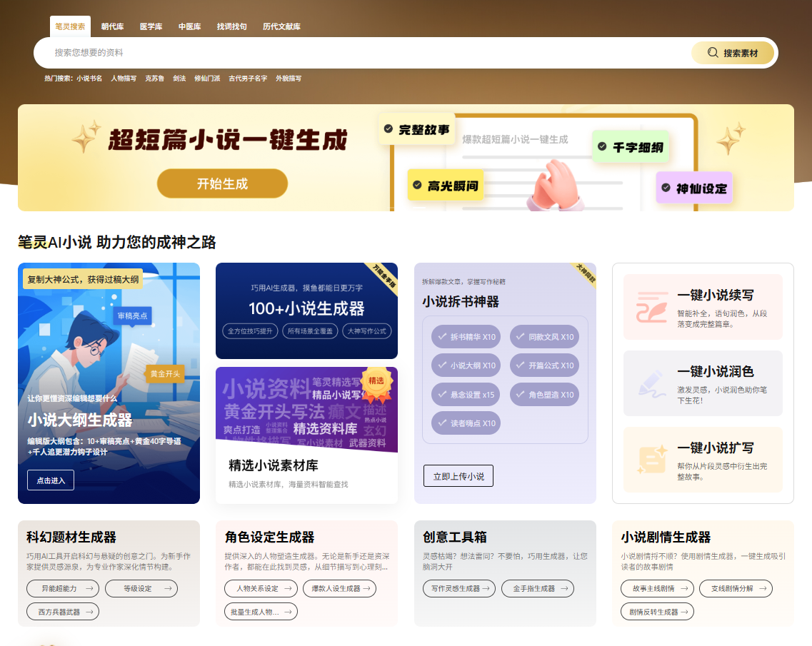Click the 一键小说润色 pen icon
This screenshot has width=812, height=646.
pyautogui.click(x=651, y=383)
